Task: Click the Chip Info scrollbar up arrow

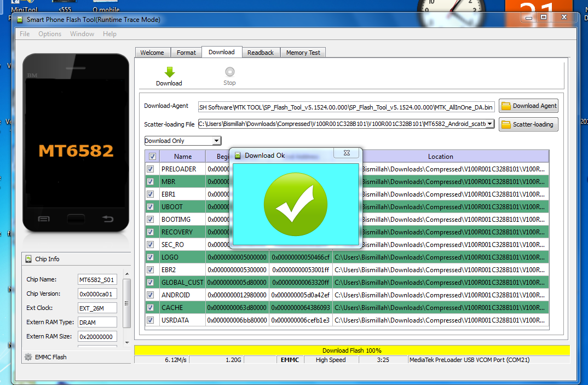Action: (127, 274)
